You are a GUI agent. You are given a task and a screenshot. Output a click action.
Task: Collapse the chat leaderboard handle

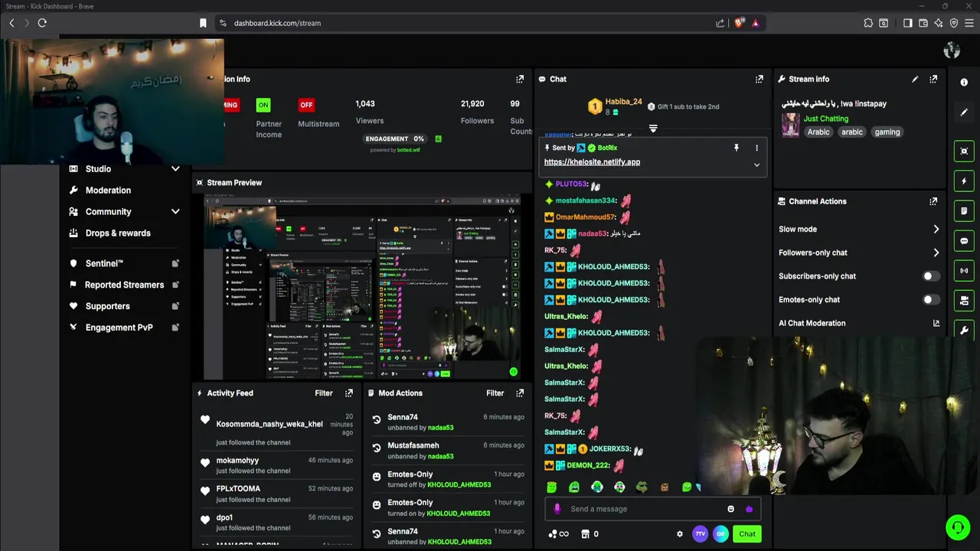[x=653, y=129]
